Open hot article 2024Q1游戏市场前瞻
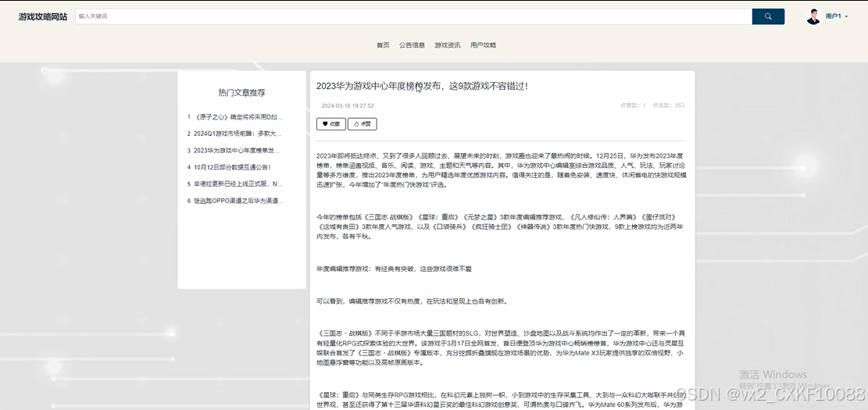 pos(234,134)
